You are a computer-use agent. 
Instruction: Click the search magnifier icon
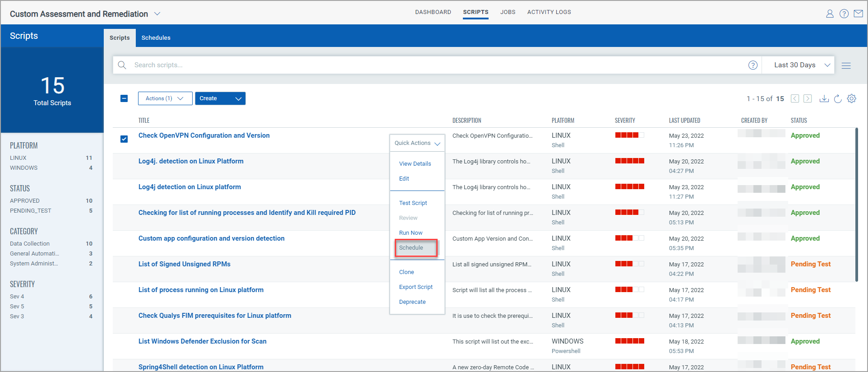[122, 65]
